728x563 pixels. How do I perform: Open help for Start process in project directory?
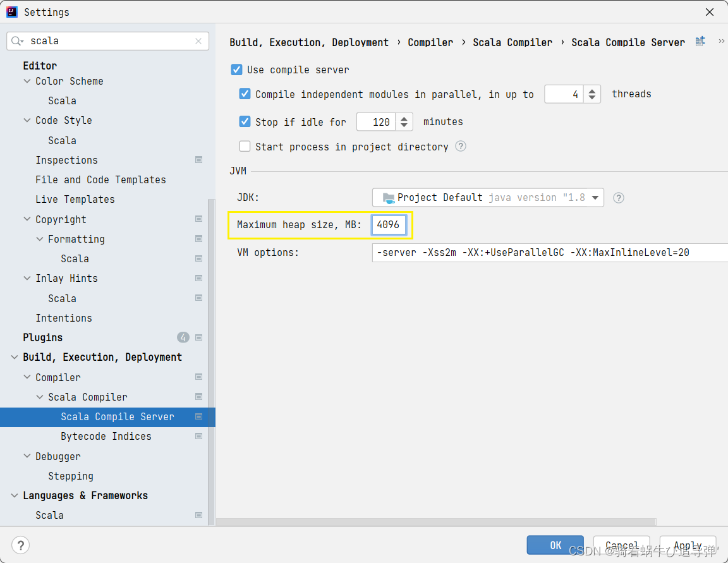coord(460,146)
